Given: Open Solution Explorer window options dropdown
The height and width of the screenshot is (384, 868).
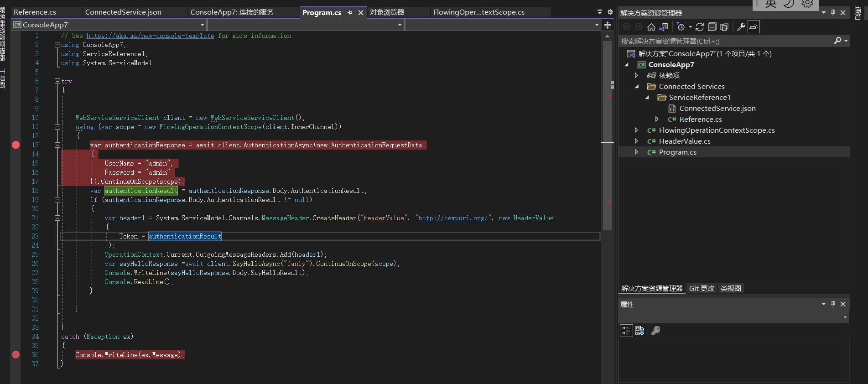Looking at the screenshot, I should click(x=824, y=13).
